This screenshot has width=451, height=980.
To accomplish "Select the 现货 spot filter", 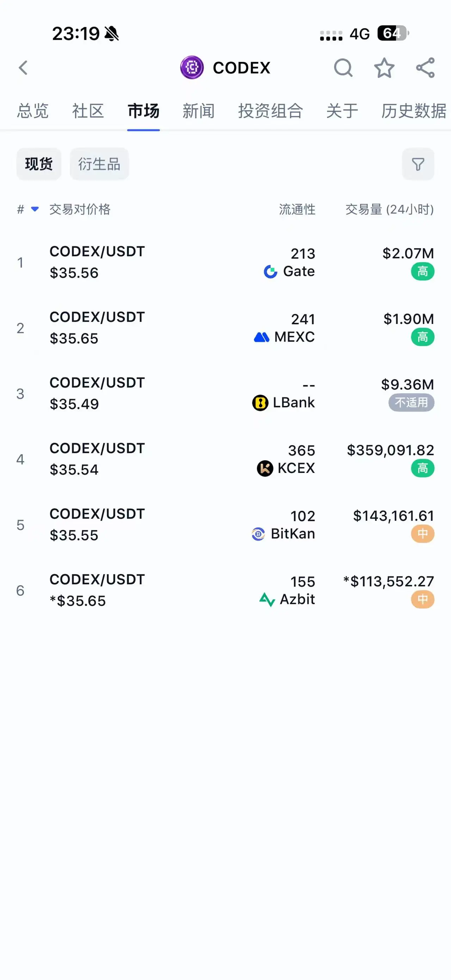I will click(x=39, y=164).
